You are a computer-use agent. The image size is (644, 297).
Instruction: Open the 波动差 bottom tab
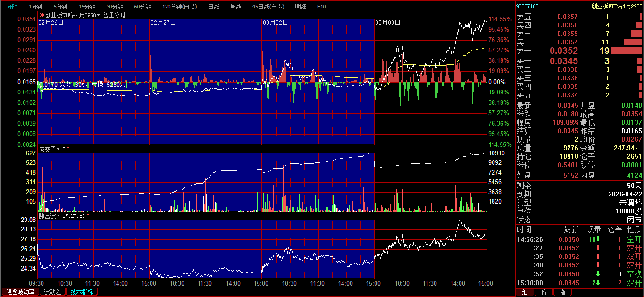[52, 292]
